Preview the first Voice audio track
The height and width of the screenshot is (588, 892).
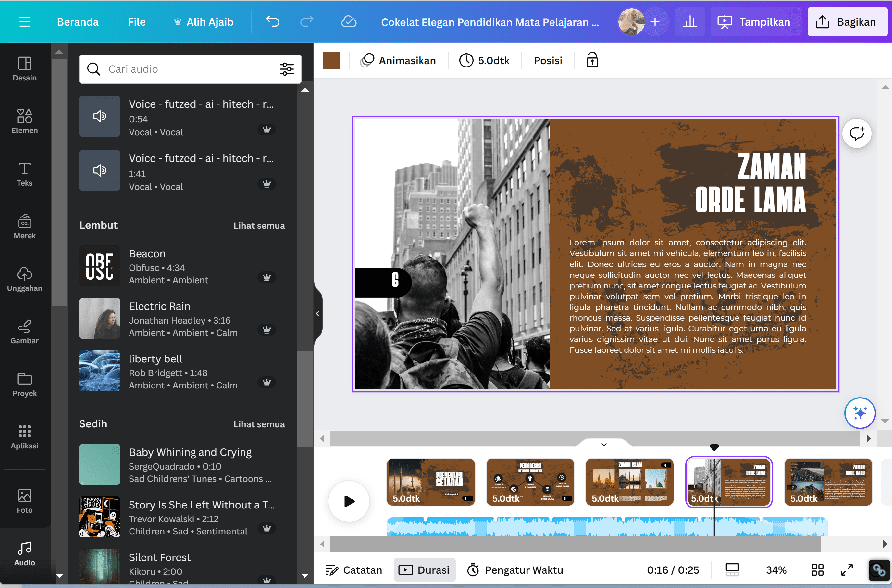tap(99, 116)
